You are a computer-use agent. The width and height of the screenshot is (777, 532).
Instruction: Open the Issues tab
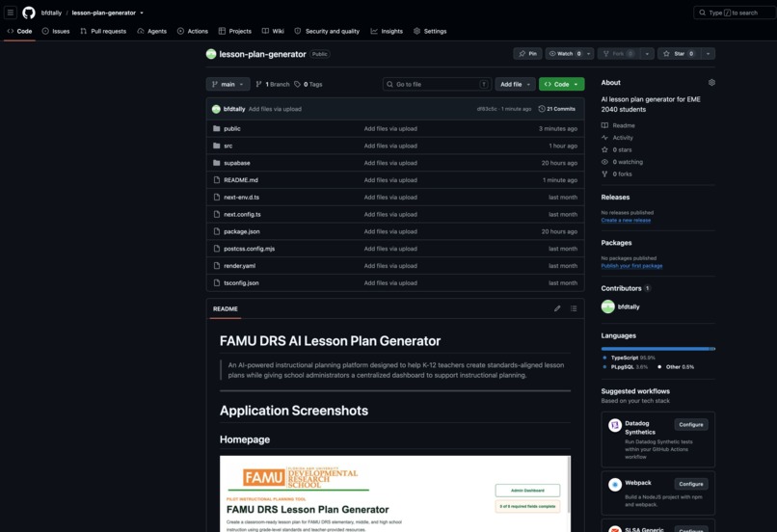(56, 31)
